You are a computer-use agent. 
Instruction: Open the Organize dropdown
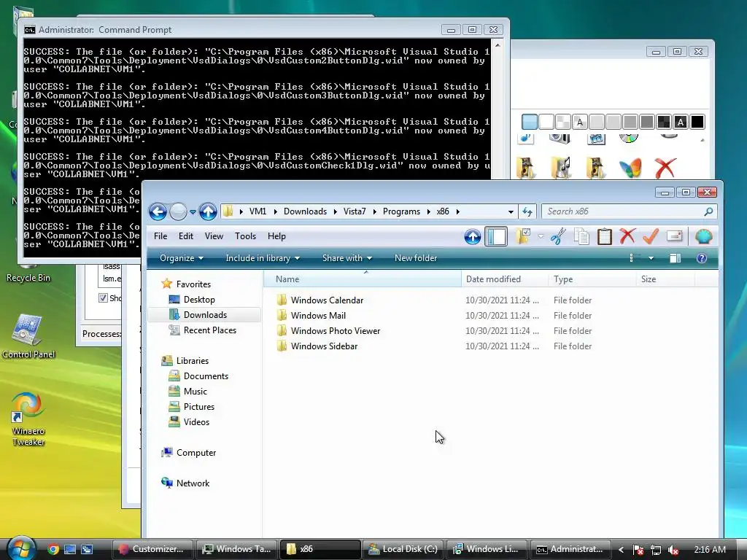coord(182,258)
